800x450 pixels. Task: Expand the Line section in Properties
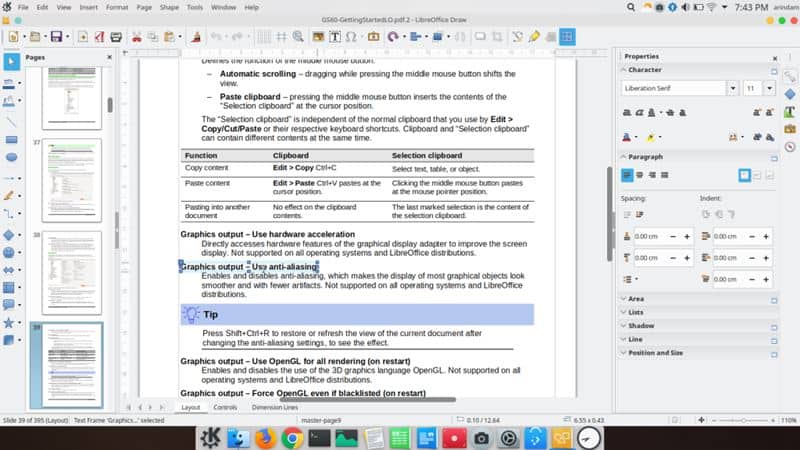coord(635,339)
